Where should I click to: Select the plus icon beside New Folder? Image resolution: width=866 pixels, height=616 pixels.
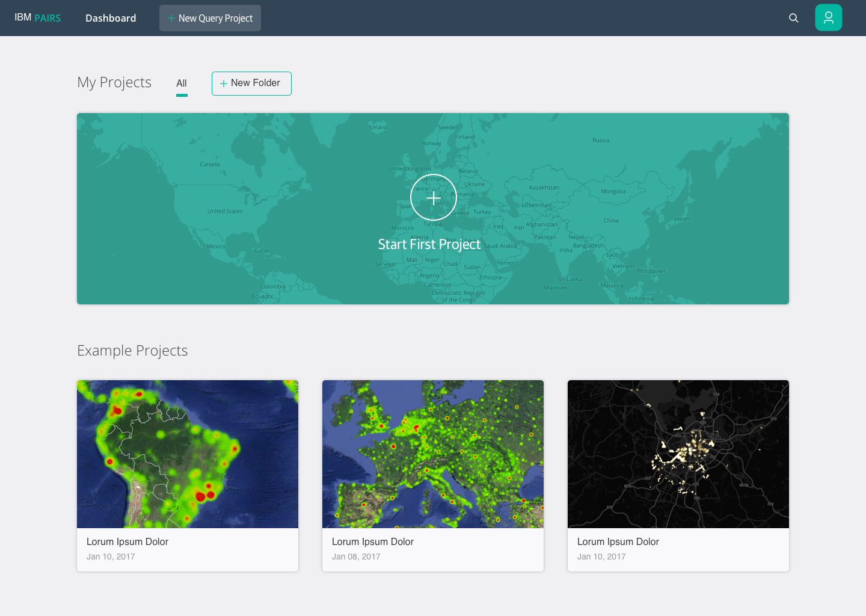(224, 83)
